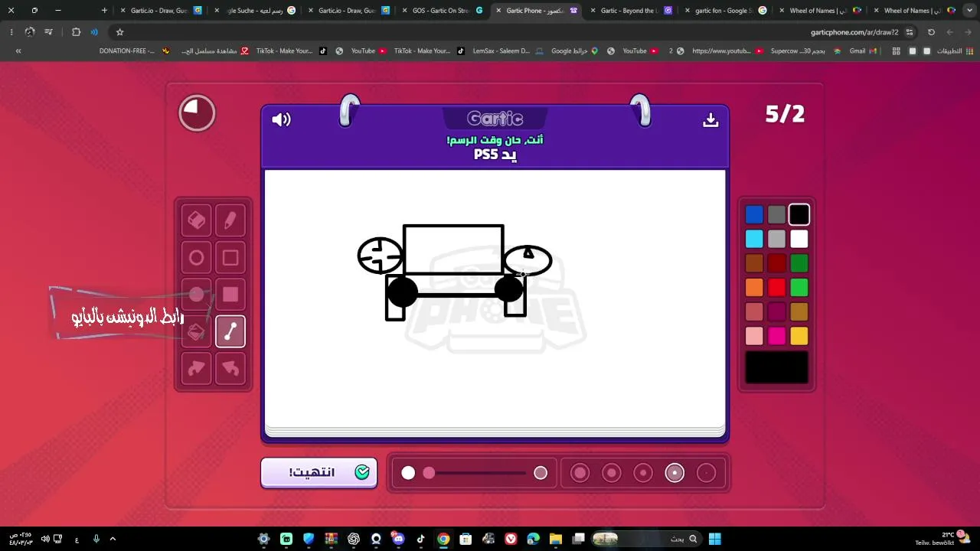Open the extensions puzzle icon
This screenshot has width=980, height=551.
76,32
